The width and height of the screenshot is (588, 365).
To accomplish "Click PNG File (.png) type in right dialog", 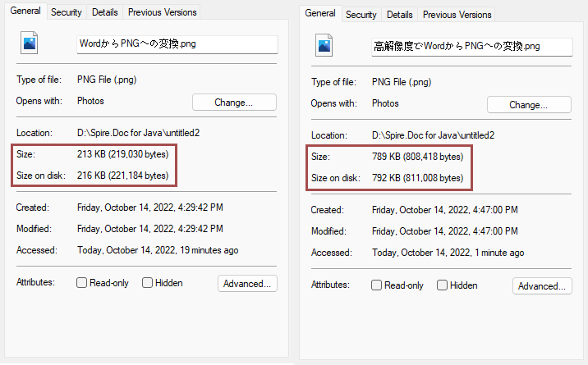I will (402, 82).
